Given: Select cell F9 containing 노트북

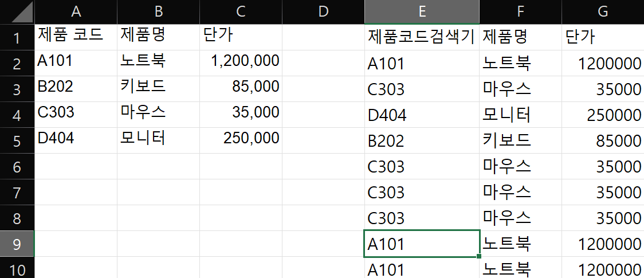Looking at the screenshot, I should (x=520, y=244).
